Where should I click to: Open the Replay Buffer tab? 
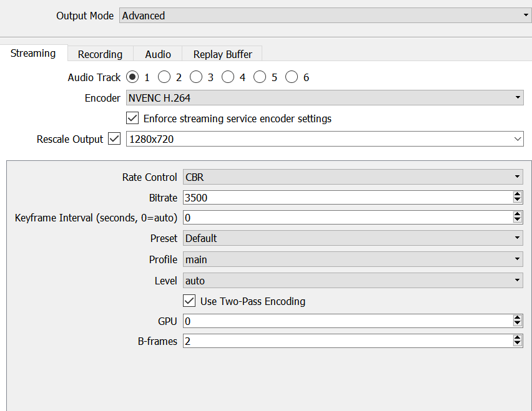222,54
